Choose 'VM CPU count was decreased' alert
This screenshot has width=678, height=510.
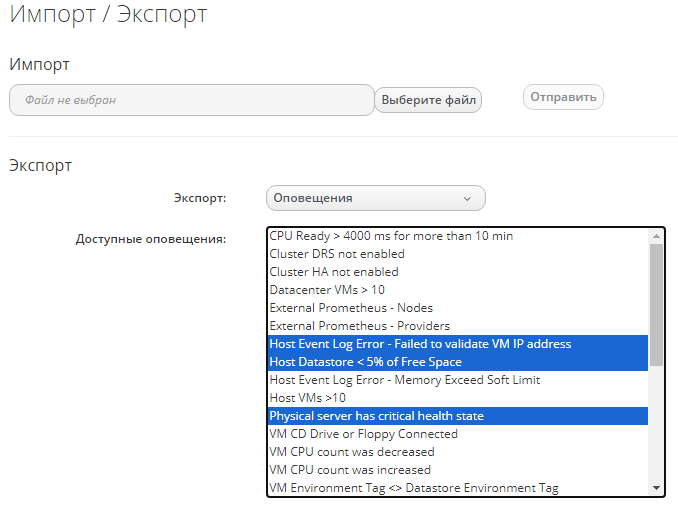351,452
